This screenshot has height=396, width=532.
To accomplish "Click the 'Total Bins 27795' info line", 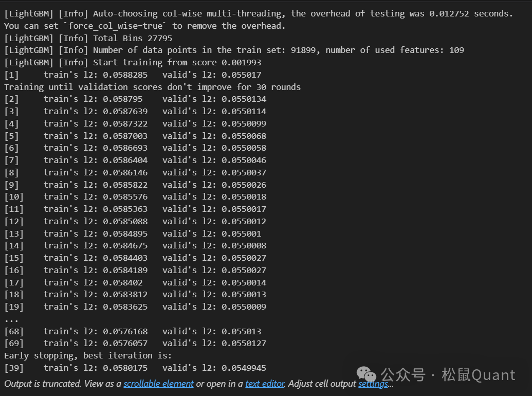I will pyautogui.click(x=88, y=38).
